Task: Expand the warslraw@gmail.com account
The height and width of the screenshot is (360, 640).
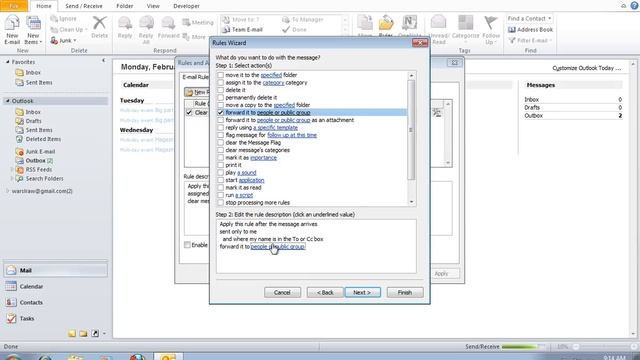Action: [x=7, y=191]
